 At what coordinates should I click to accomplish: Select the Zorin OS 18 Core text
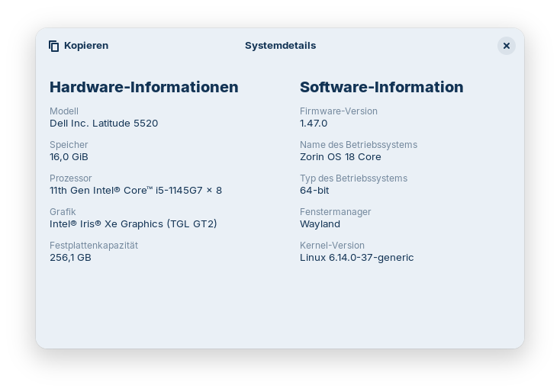click(x=340, y=156)
